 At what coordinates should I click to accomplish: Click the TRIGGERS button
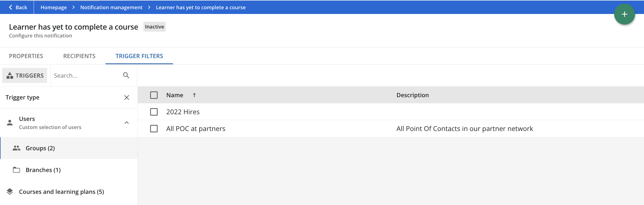(25, 75)
